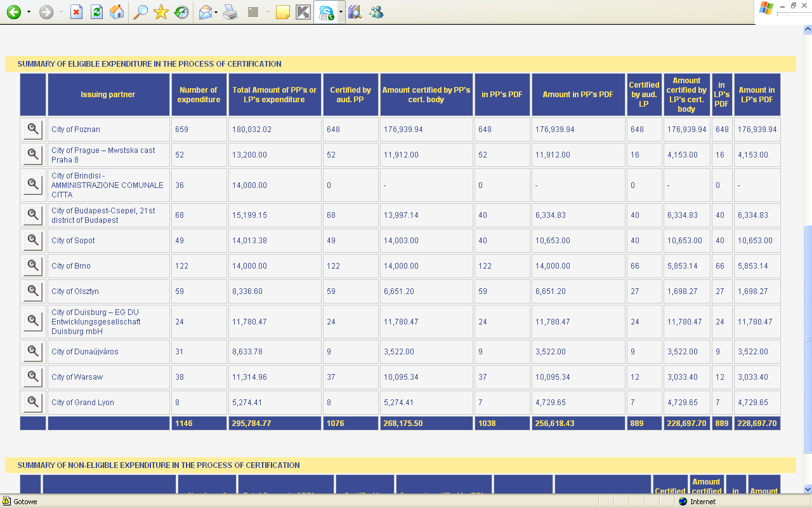Print the page using the printer icon
812x508 pixels.
230,12
